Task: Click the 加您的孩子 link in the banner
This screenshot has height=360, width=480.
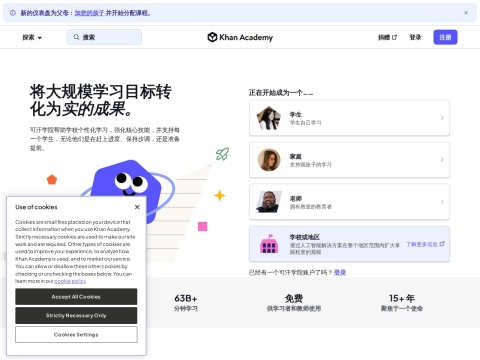Action: click(x=89, y=13)
